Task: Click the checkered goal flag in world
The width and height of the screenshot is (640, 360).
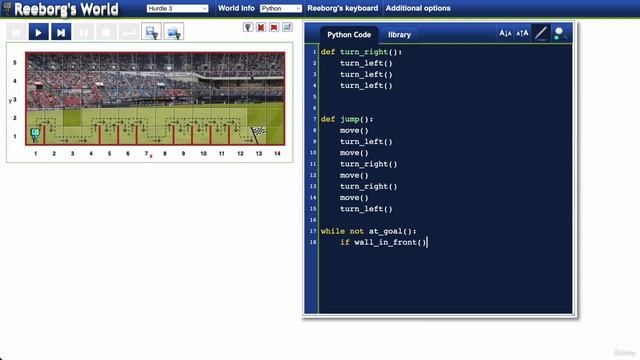Action: pyautogui.click(x=258, y=135)
